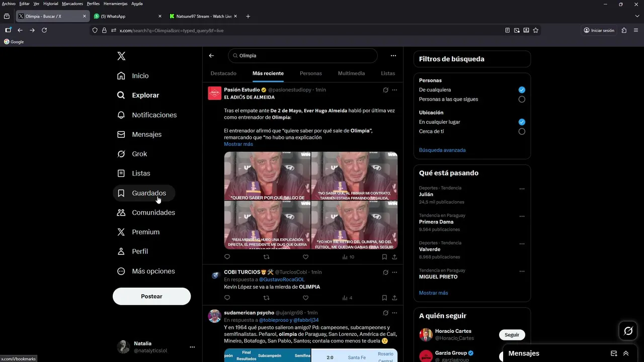Click Iniciar sesión in browser toolbar
Viewport: 644px width, 362px height.
tap(599, 30)
